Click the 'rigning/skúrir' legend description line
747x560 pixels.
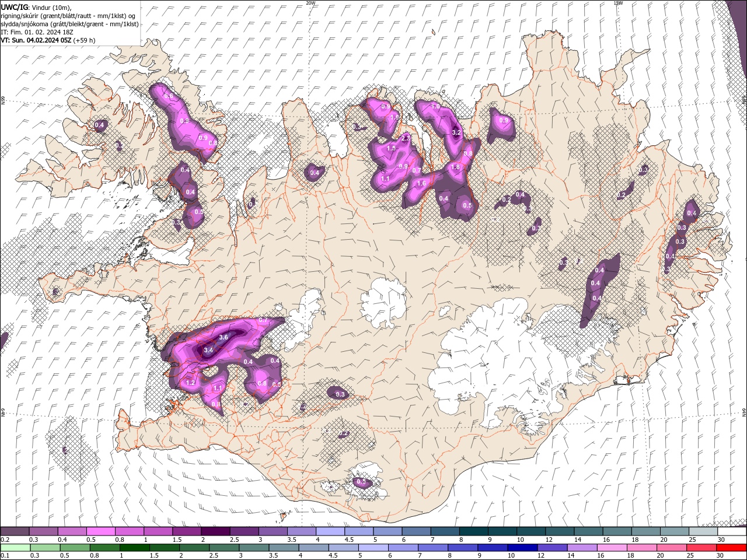point(69,16)
